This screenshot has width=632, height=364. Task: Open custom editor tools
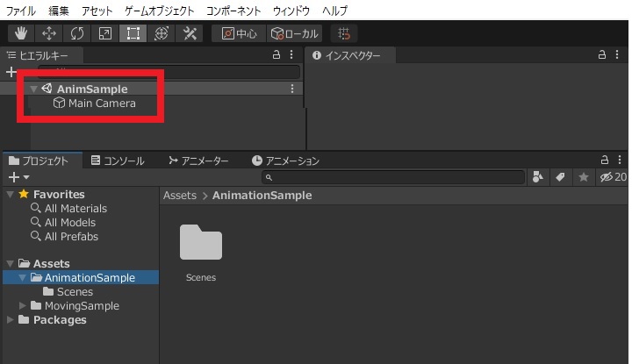pos(190,33)
